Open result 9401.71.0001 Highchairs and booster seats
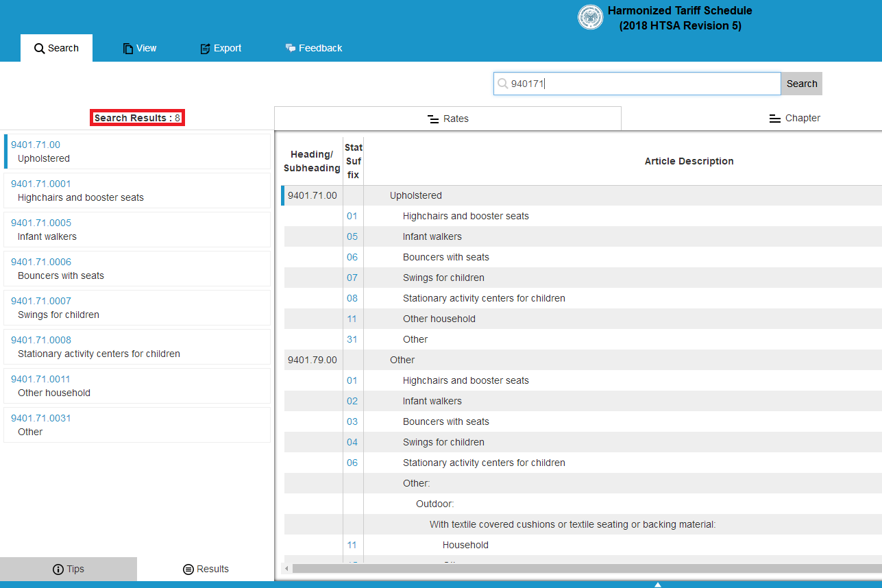This screenshot has width=882, height=588. 137,191
